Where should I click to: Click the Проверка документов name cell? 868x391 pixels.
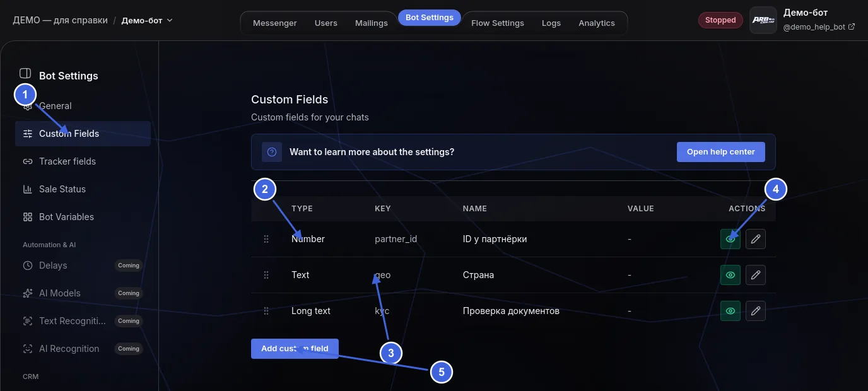point(511,311)
